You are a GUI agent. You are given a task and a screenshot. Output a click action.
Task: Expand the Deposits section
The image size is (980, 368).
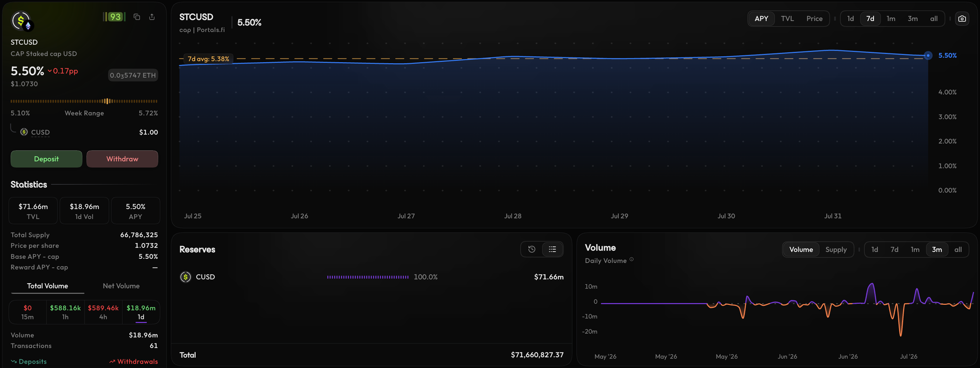click(x=29, y=362)
